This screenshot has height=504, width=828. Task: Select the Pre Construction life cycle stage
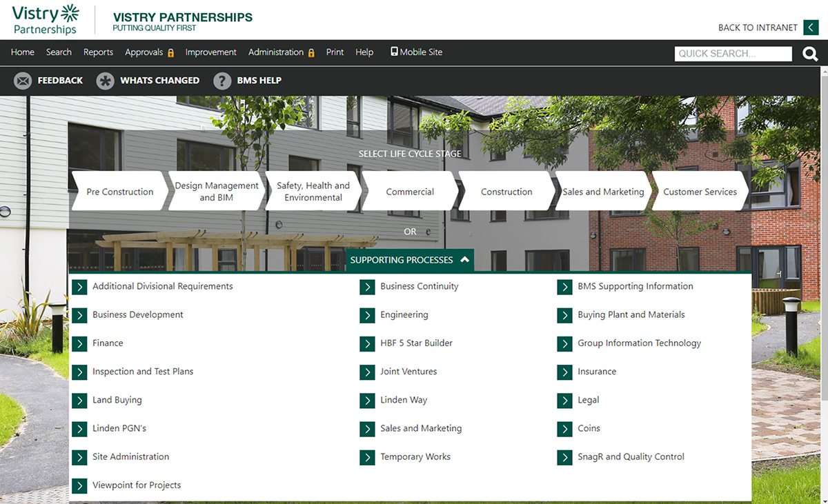[120, 192]
